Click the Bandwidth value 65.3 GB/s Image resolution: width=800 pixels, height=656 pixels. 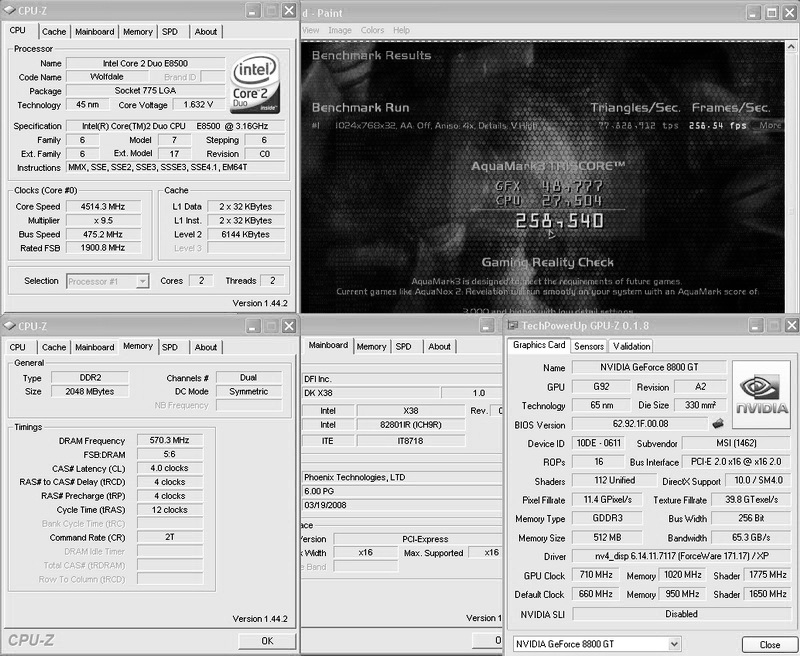pyautogui.click(x=751, y=538)
